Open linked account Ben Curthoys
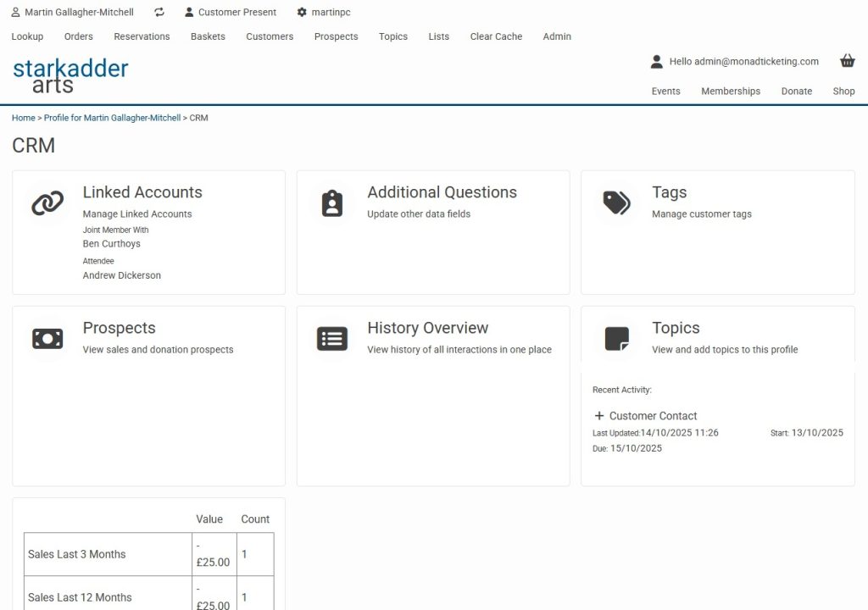868x610 pixels. pyautogui.click(x=111, y=244)
